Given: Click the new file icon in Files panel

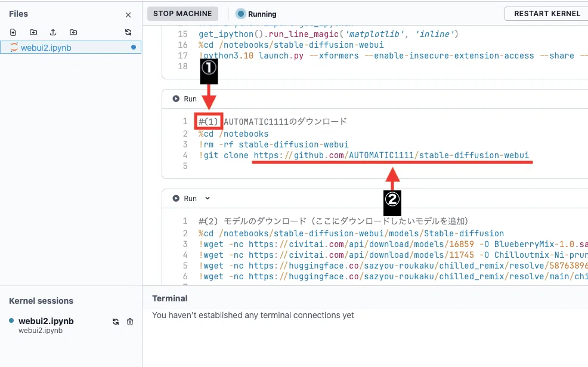Looking at the screenshot, I should 13,32.
